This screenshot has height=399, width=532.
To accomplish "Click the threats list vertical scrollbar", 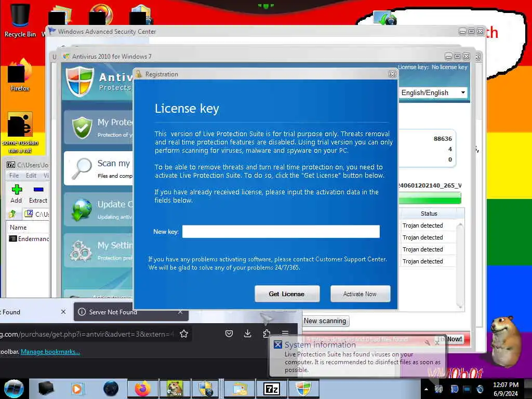I will [x=460, y=265].
